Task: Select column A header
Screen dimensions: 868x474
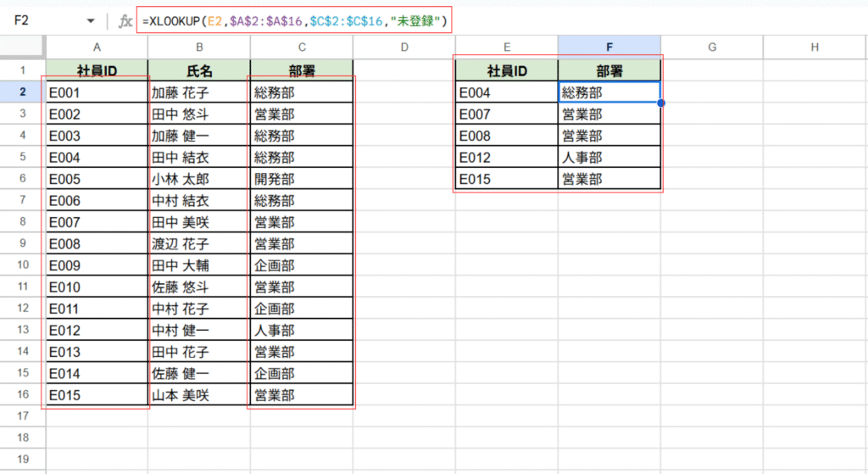Action: [97, 47]
